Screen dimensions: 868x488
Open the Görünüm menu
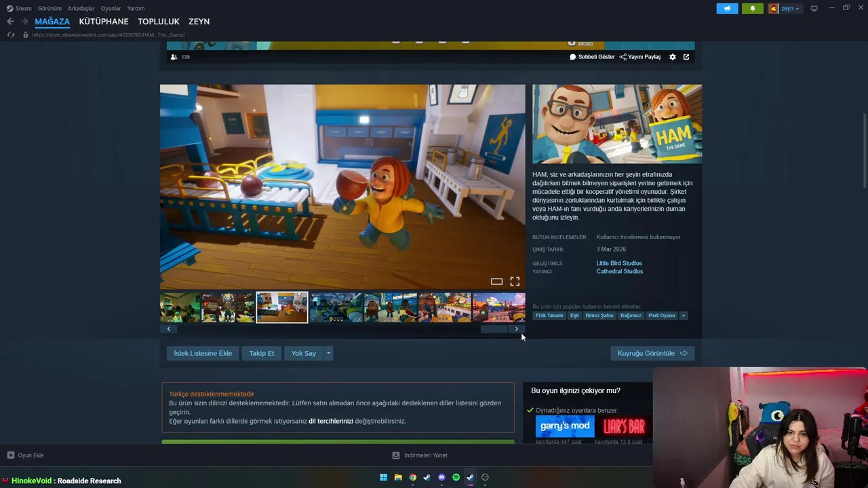[50, 8]
